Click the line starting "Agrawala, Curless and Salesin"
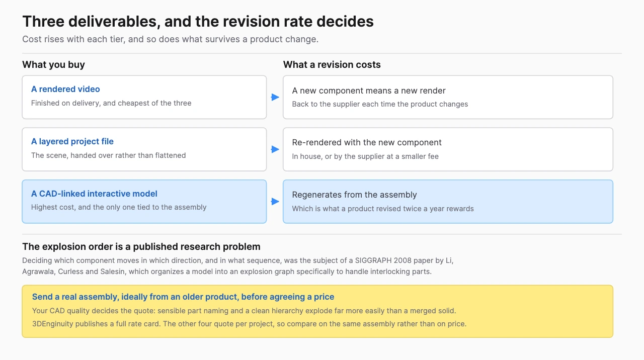This screenshot has width=644, height=360. [x=227, y=272]
